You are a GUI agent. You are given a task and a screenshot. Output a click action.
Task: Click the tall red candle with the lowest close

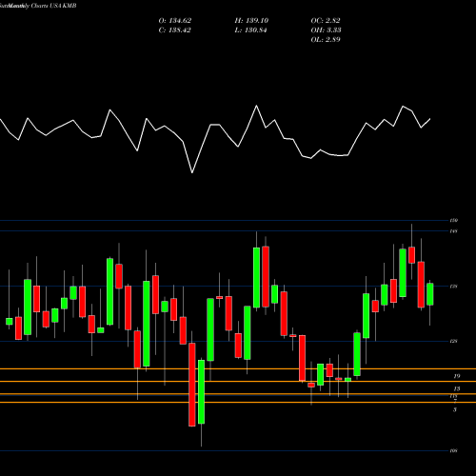(x=192, y=385)
